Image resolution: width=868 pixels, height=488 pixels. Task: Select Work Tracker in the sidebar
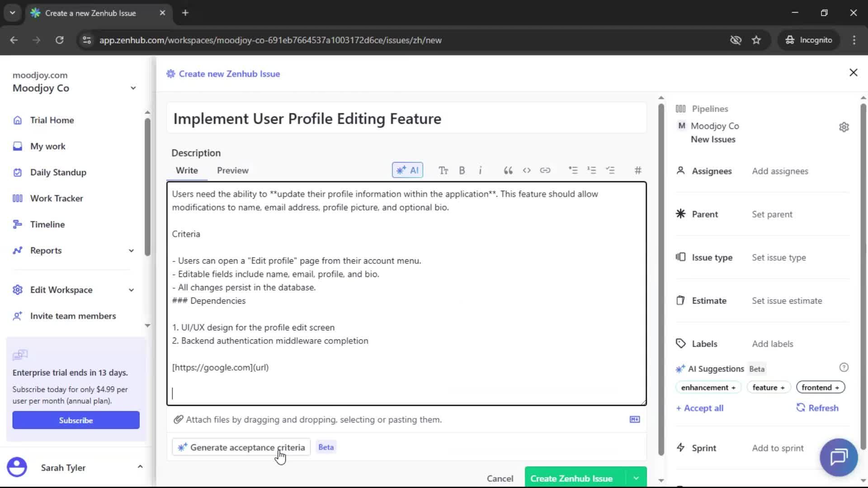click(57, 198)
